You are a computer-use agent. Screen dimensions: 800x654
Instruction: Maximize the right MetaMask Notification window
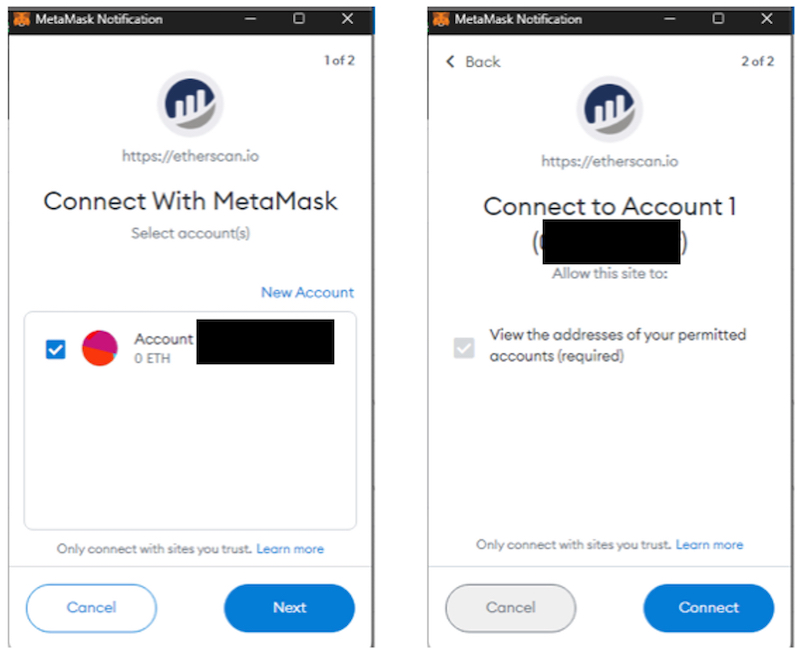click(718, 19)
